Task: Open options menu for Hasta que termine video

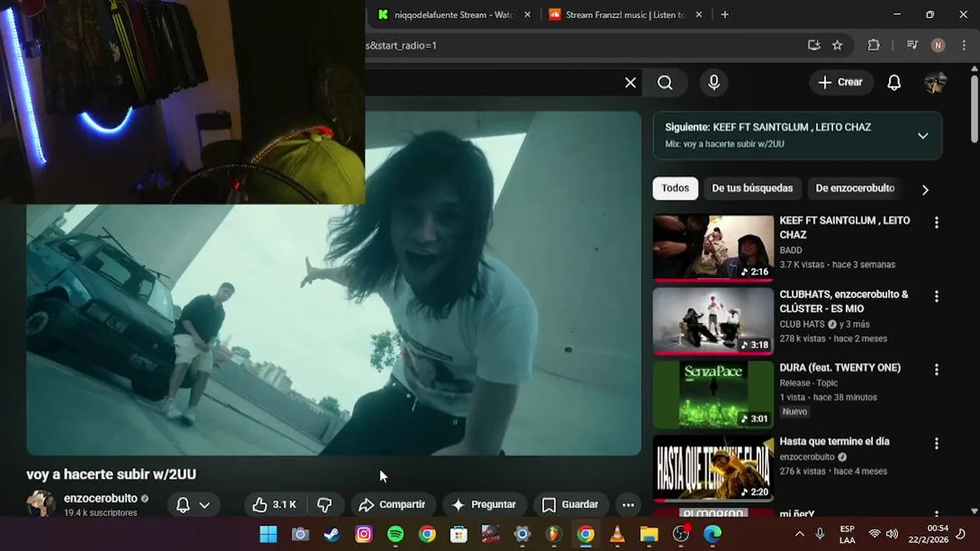Action: tap(936, 443)
